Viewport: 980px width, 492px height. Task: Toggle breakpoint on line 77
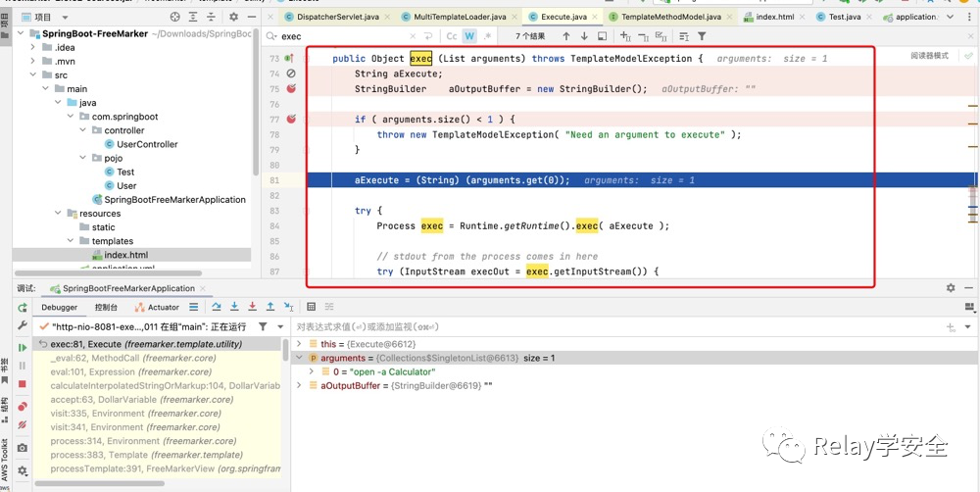(291, 119)
